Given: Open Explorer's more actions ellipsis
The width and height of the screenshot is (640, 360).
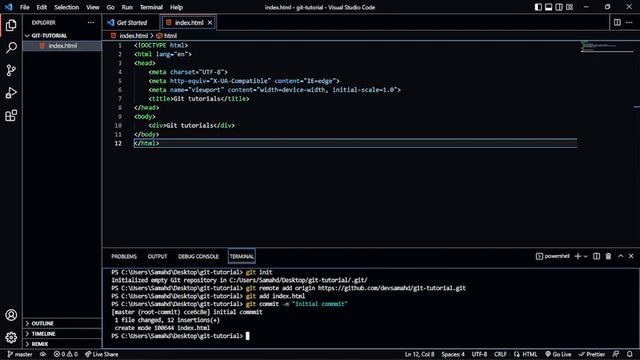Looking at the screenshot, I should (91, 22).
